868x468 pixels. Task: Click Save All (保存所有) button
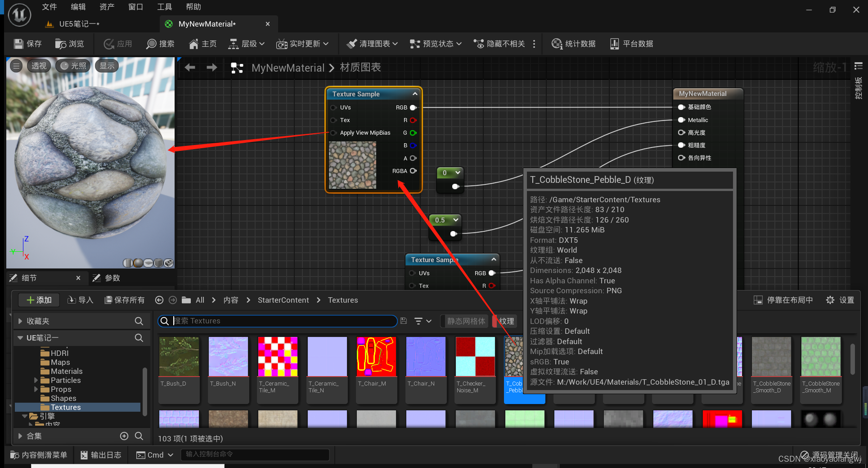tap(124, 300)
